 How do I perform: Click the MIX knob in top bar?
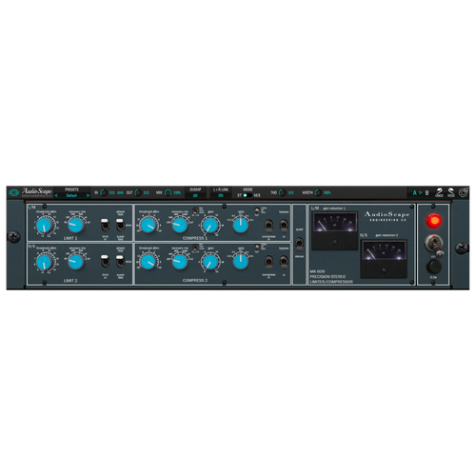point(169,192)
